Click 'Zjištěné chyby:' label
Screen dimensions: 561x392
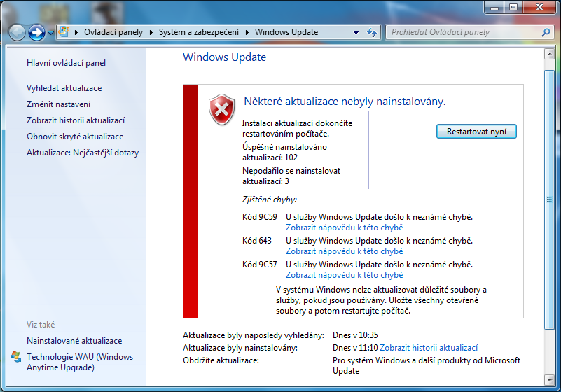point(270,199)
